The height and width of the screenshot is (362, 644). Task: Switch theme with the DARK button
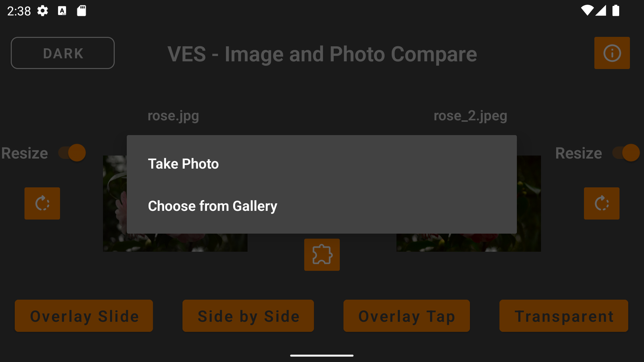pos(63,53)
